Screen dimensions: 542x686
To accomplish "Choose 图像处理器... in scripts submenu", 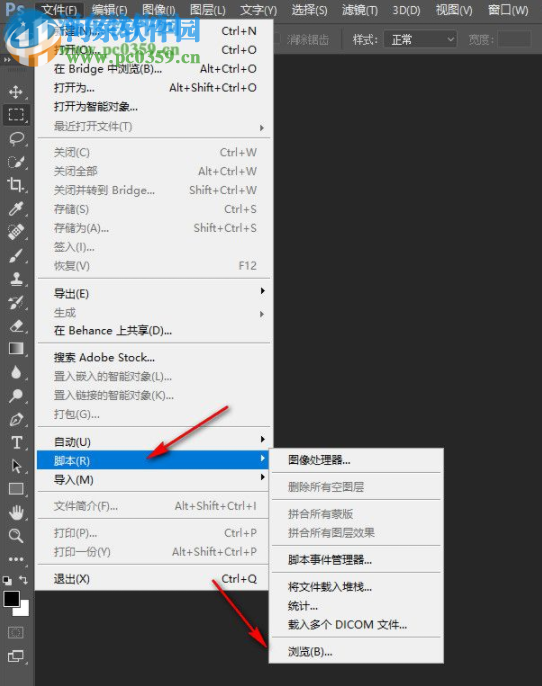I will tap(357, 460).
